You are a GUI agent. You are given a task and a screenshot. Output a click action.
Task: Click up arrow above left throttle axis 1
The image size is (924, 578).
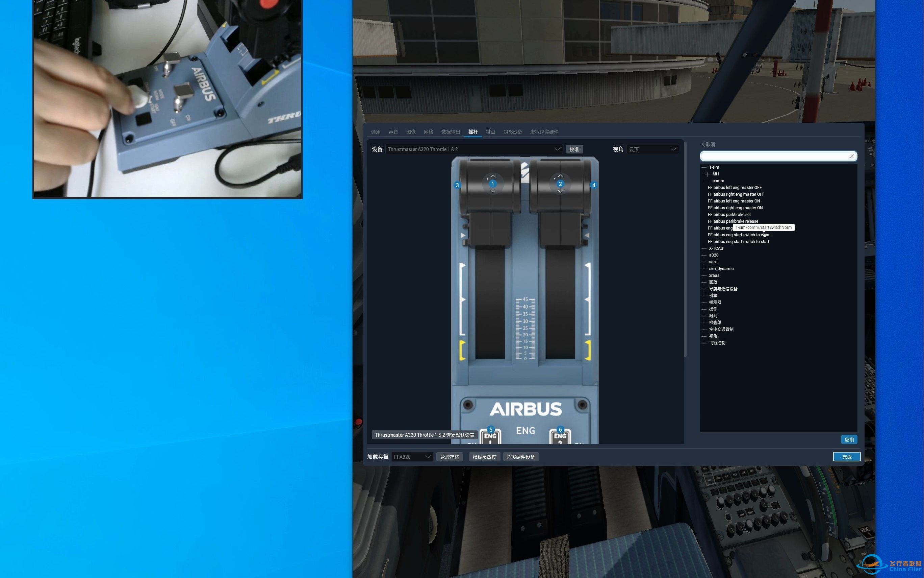point(493,176)
